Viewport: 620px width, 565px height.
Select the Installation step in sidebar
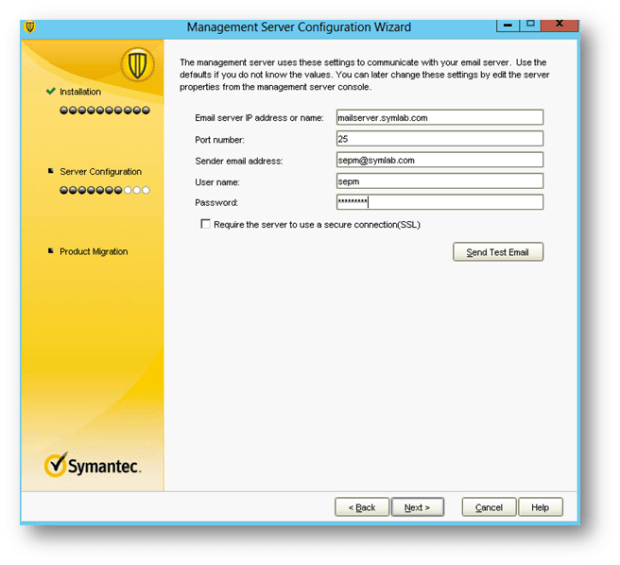(80, 92)
